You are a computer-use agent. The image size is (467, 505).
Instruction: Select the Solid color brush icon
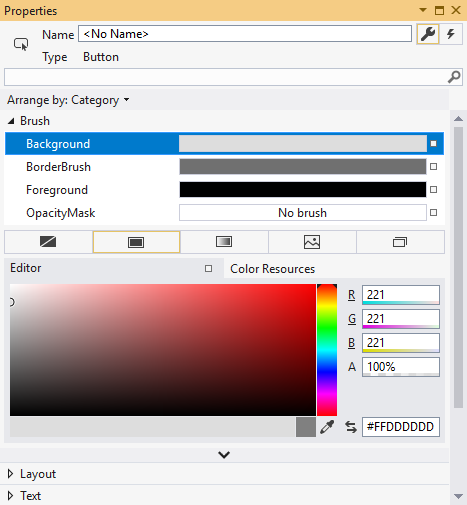(x=136, y=242)
